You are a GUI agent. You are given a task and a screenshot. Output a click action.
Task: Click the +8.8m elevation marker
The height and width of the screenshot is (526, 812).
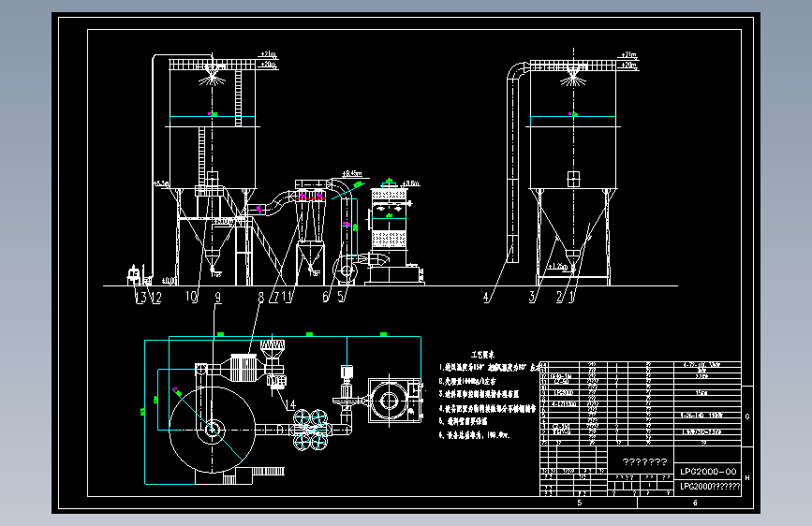coord(410,183)
